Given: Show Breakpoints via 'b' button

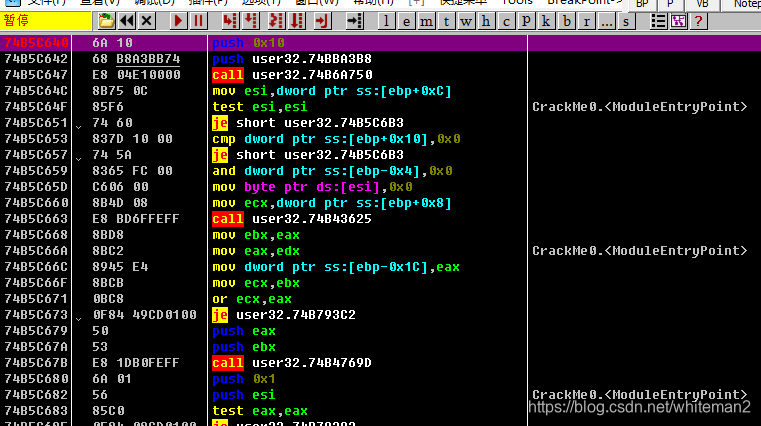Looking at the screenshot, I should [x=566, y=21].
